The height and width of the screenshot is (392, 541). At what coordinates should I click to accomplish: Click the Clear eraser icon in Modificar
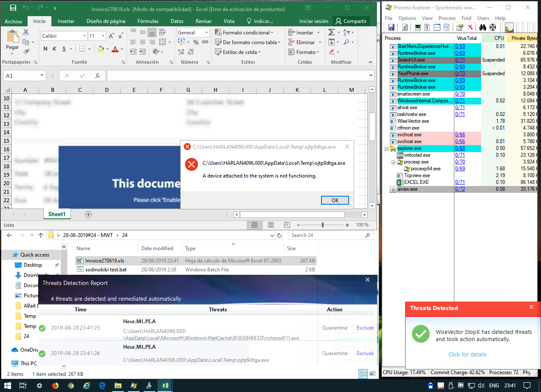pyautogui.click(x=331, y=52)
